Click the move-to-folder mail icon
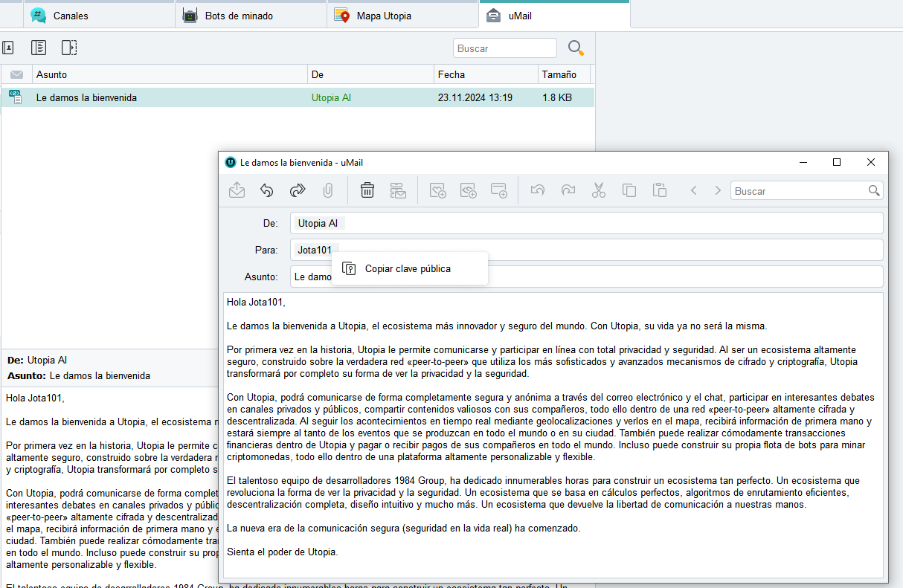The image size is (903, 588). click(399, 190)
